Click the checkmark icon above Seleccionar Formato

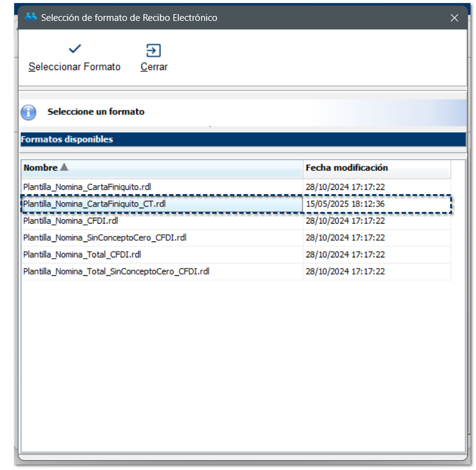coord(74,49)
